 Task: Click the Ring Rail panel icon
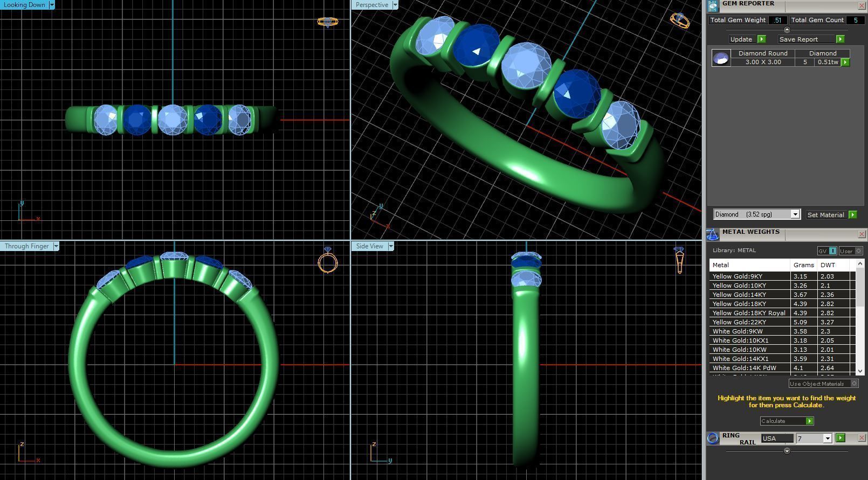click(x=713, y=438)
